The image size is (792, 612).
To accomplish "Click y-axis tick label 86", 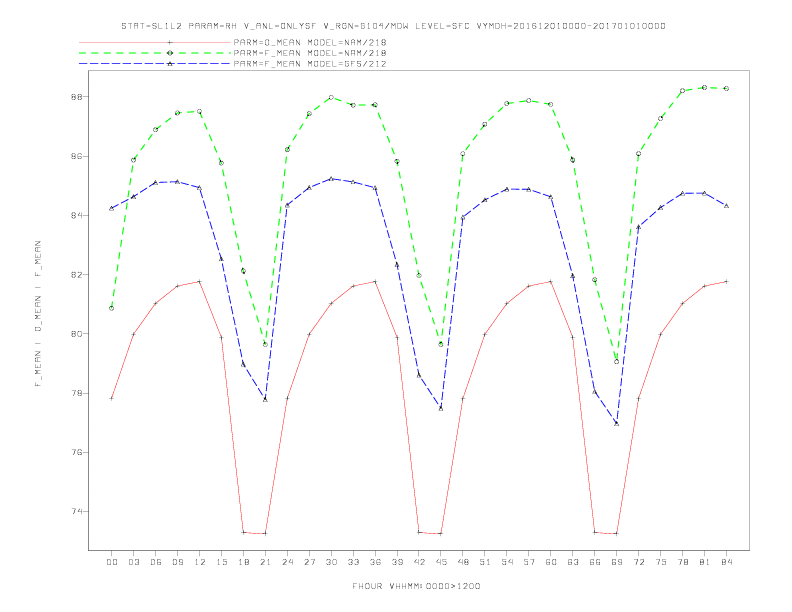I will point(76,157).
